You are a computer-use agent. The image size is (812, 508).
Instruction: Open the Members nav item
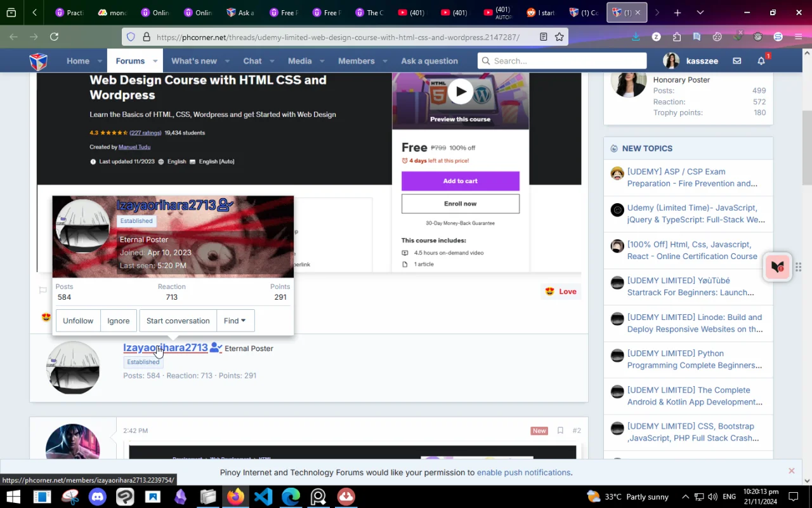pos(357,61)
